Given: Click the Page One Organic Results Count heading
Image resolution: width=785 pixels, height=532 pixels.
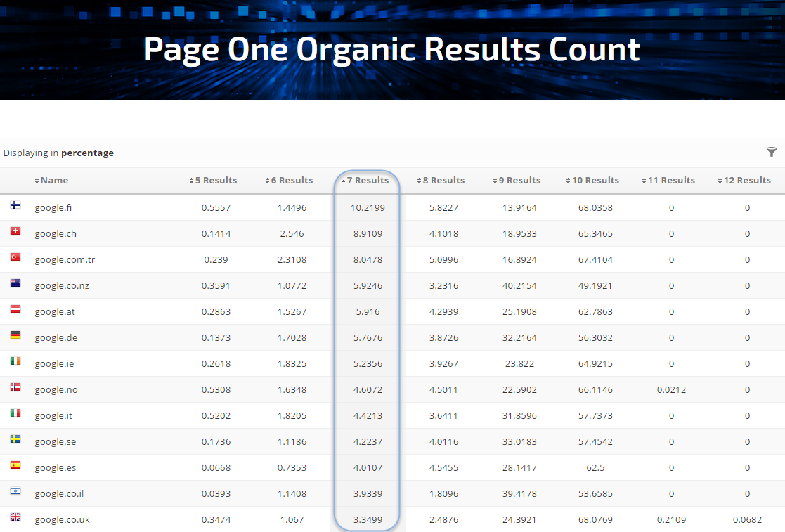Looking at the screenshot, I should (x=392, y=50).
